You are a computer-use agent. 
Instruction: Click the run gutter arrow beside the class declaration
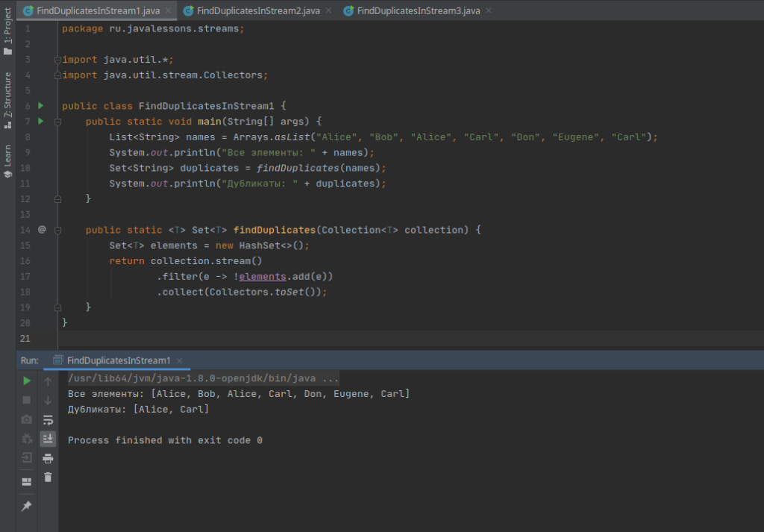[41, 106]
